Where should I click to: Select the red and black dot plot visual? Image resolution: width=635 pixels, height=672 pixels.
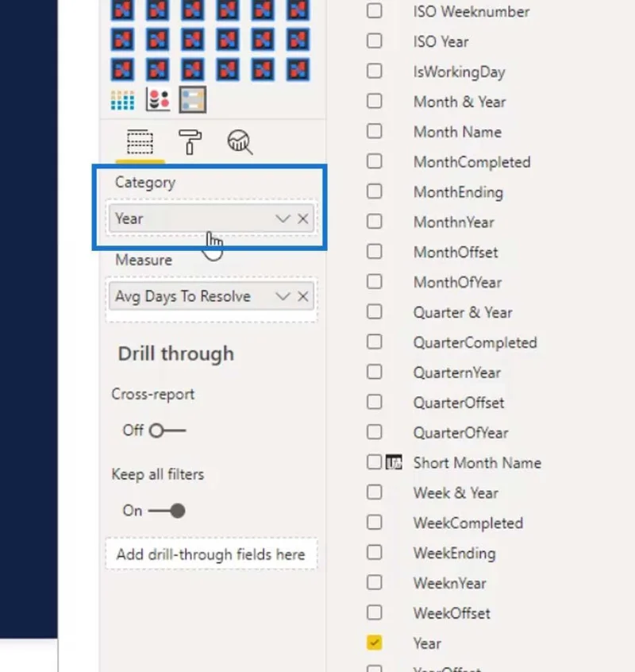click(x=158, y=100)
